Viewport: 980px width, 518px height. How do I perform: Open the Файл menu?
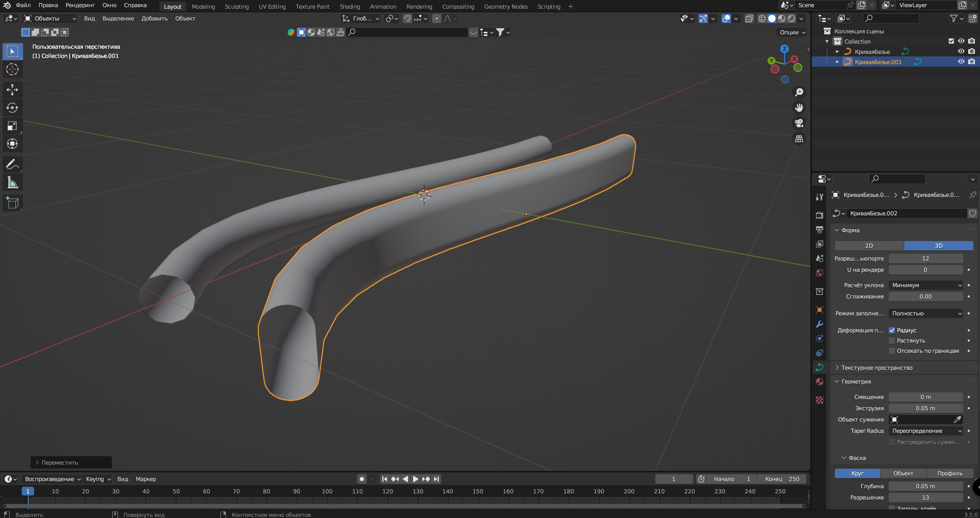pos(23,5)
